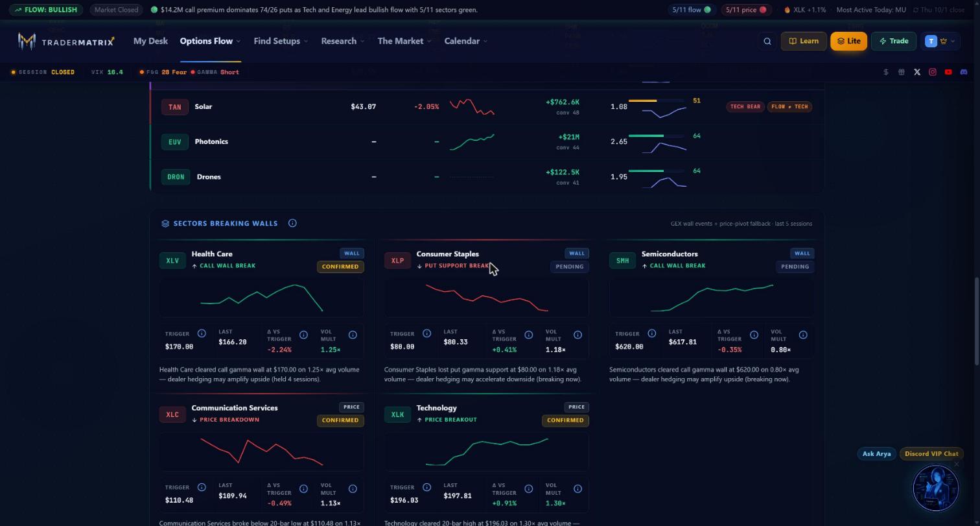Open the user account dropdown with avatar T

pos(940,41)
